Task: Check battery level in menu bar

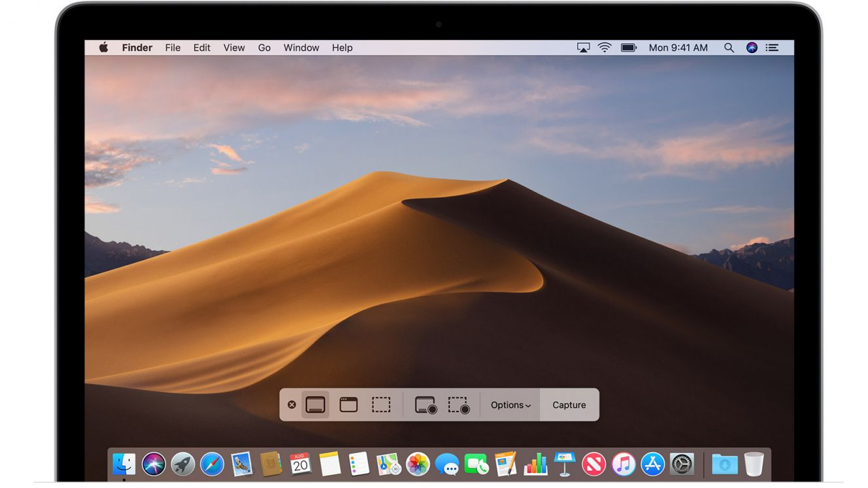Action: point(627,47)
